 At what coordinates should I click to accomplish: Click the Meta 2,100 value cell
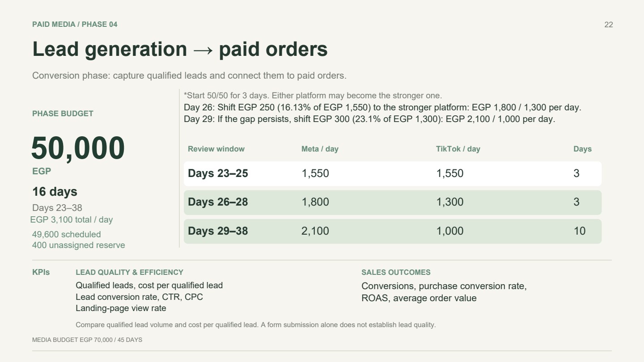[x=315, y=231]
